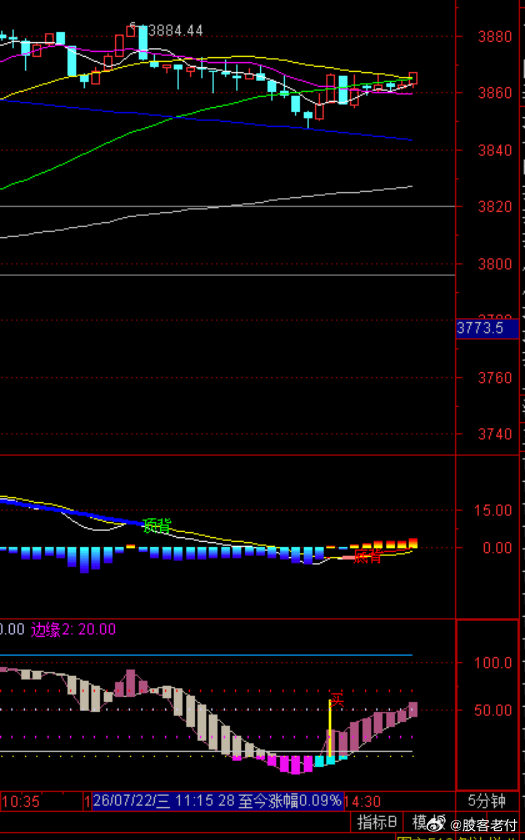525x840 pixels.
Task: Change the 5分钟 chart period
Action: pos(486,801)
